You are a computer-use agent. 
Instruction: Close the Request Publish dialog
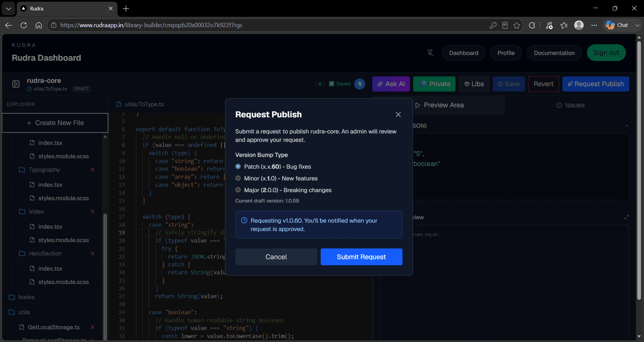pyautogui.click(x=398, y=115)
